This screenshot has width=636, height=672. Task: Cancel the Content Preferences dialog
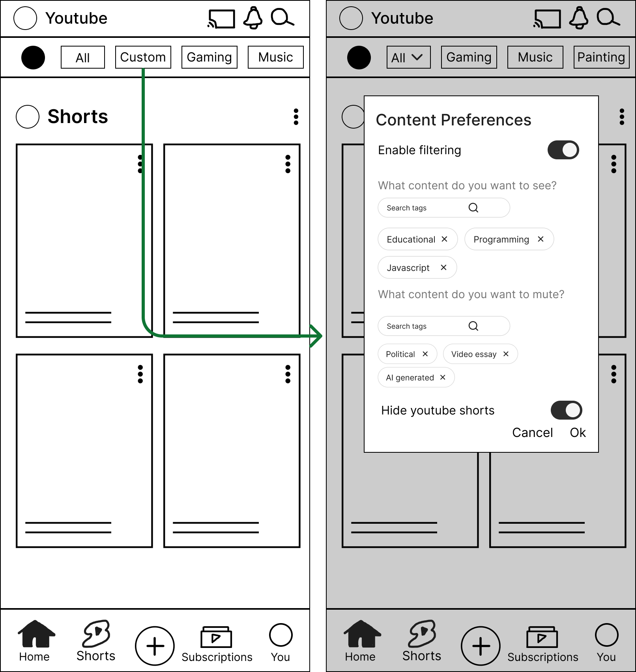533,432
